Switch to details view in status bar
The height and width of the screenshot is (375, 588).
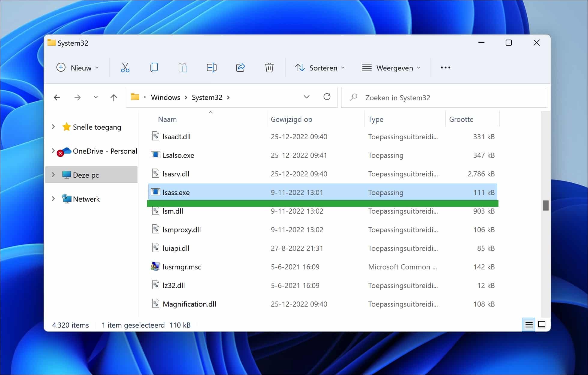pos(529,325)
